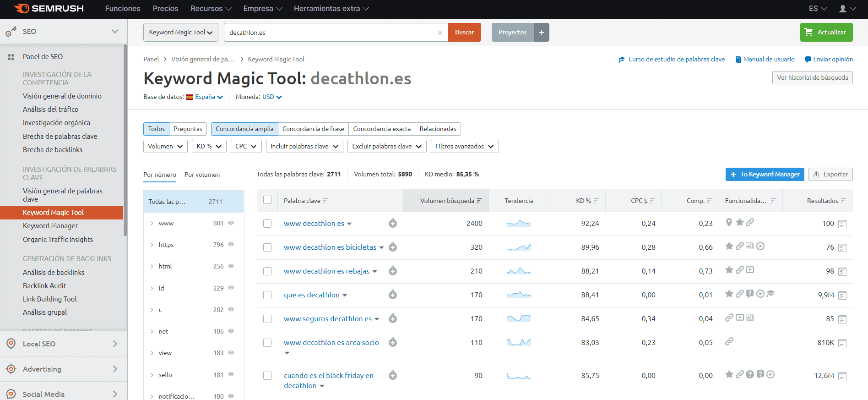Change database country from España
This screenshot has height=400, width=868.
(205, 97)
